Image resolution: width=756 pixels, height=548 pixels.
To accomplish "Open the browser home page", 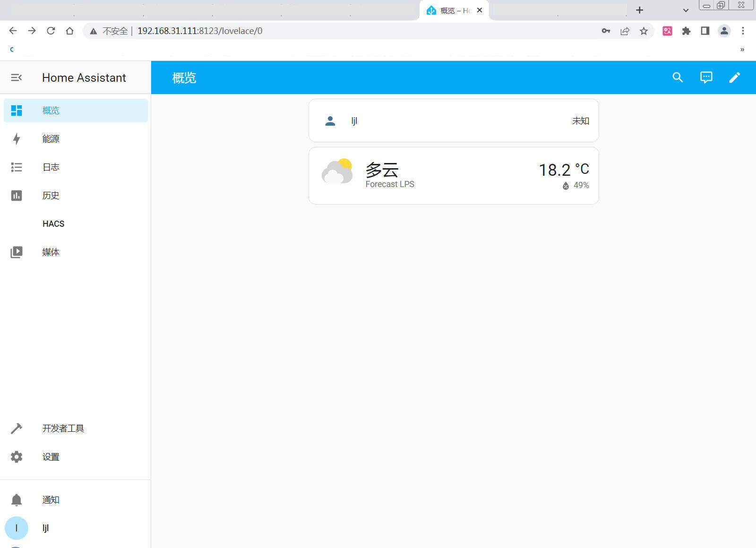I will [x=69, y=31].
